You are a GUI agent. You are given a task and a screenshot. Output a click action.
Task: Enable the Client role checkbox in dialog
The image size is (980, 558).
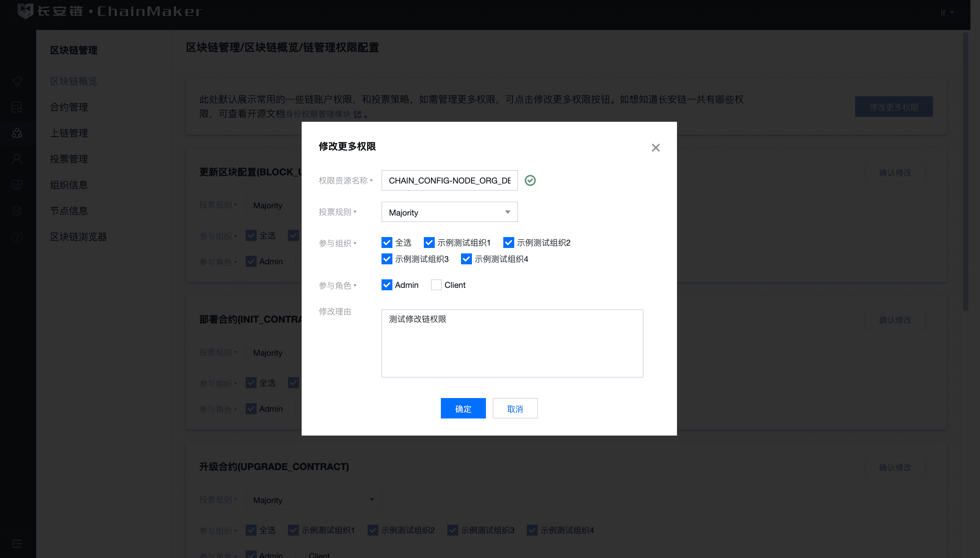pos(436,285)
